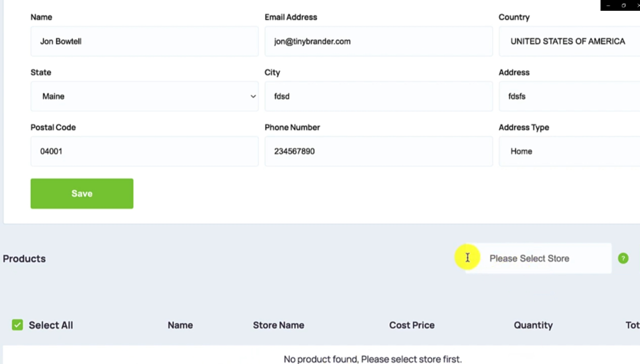Screen dimensions: 640x364
Task: Click the Email Address input field
Action: pos(378,41)
